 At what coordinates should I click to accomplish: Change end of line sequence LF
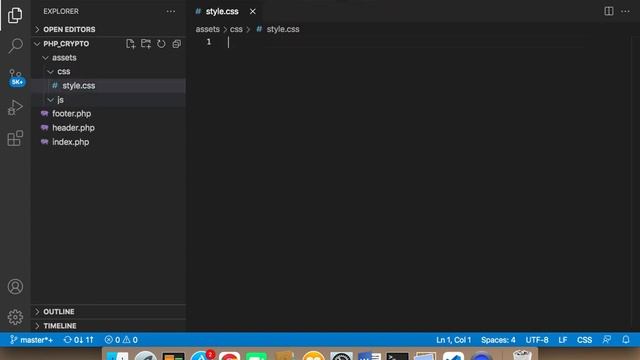[563, 340]
